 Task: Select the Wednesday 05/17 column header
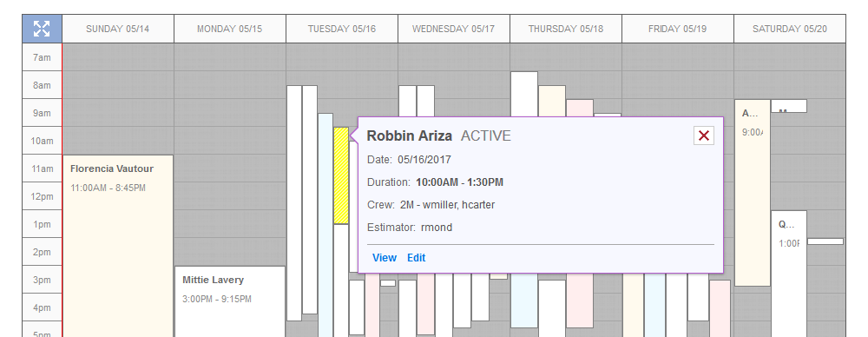tap(453, 29)
